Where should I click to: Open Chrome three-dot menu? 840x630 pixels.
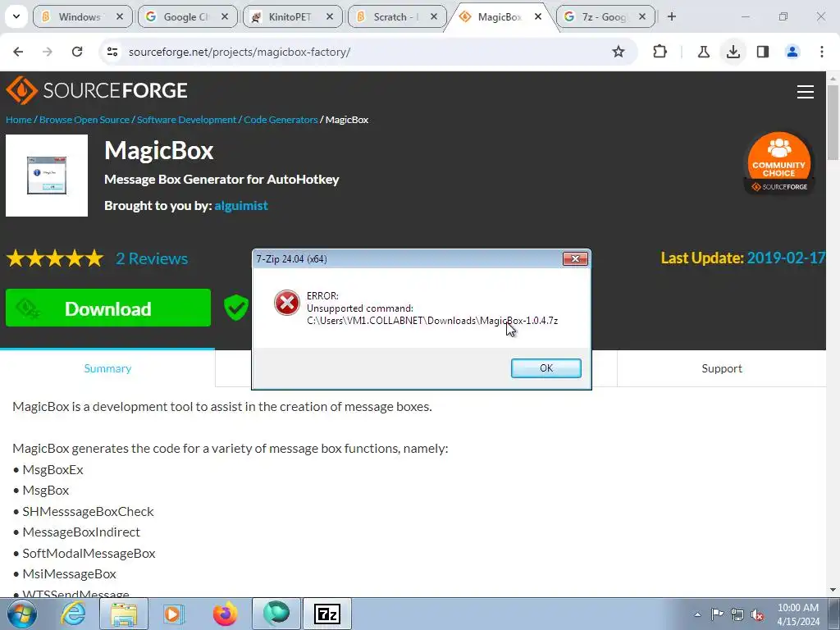pyautogui.click(x=822, y=52)
